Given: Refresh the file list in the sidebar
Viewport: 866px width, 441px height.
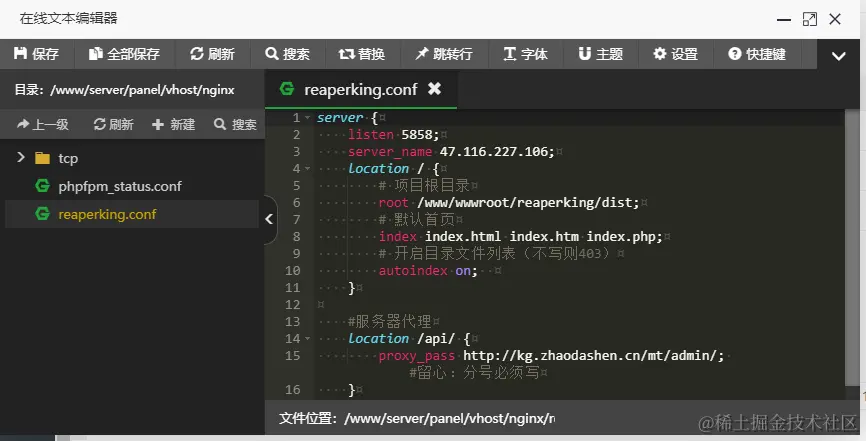Looking at the screenshot, I should (x=114, y=124).
